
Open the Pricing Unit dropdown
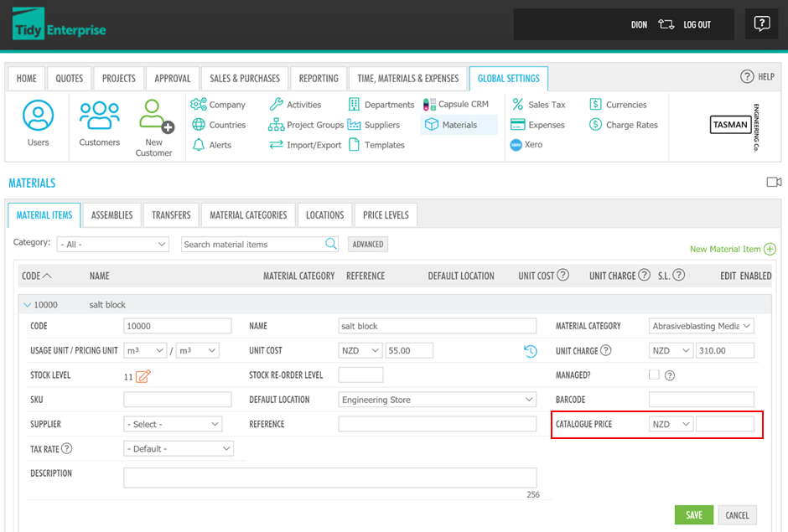[x=198, y=350]
